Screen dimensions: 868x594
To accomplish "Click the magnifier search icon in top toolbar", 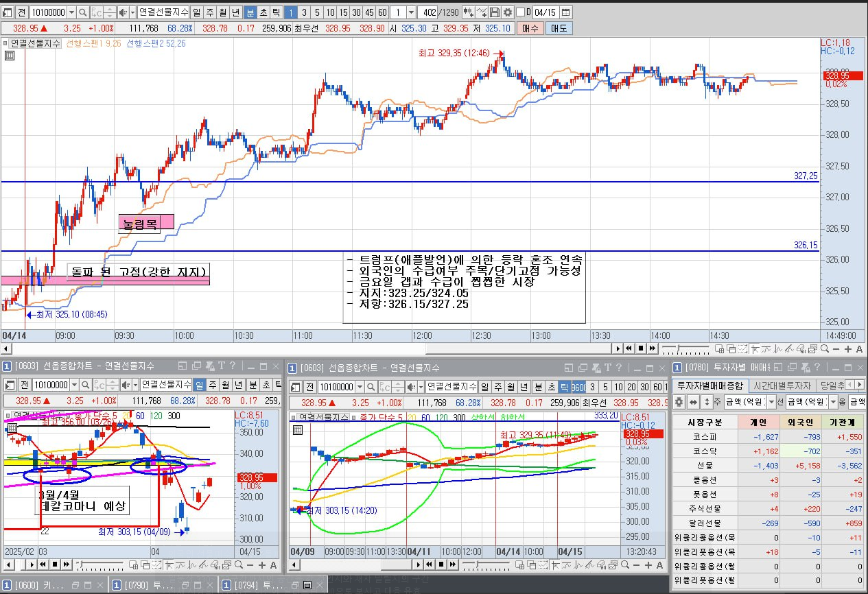I will click(83, 12).
